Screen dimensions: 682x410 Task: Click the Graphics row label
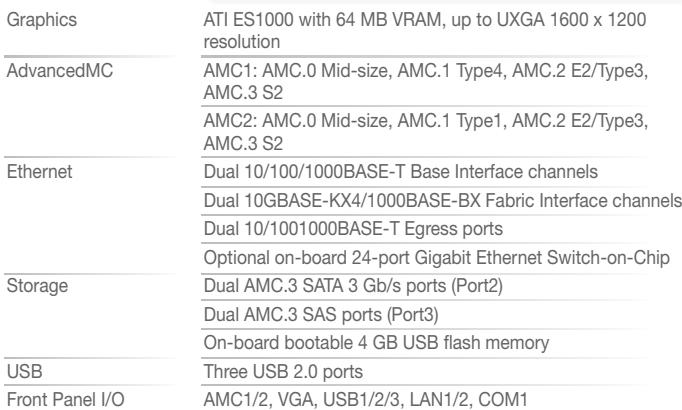point(42,20)
